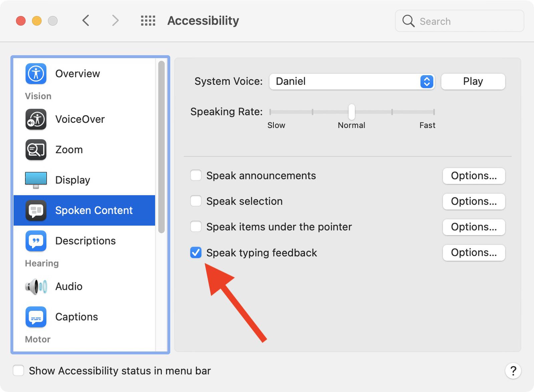Click the Spoken Content speech bubble icon
The height and width of the screenshot is (392, 534).
point(36,210)
